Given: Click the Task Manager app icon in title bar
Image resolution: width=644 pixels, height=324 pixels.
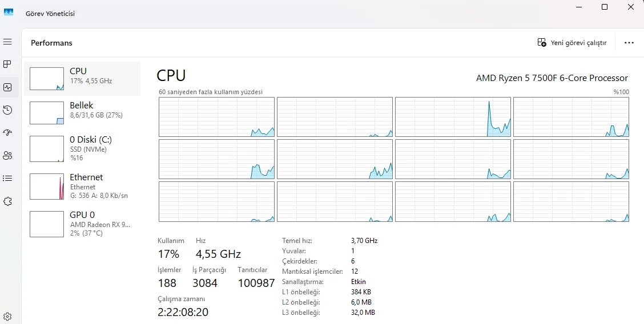Looking at the screenshot, I should point(9,13).
